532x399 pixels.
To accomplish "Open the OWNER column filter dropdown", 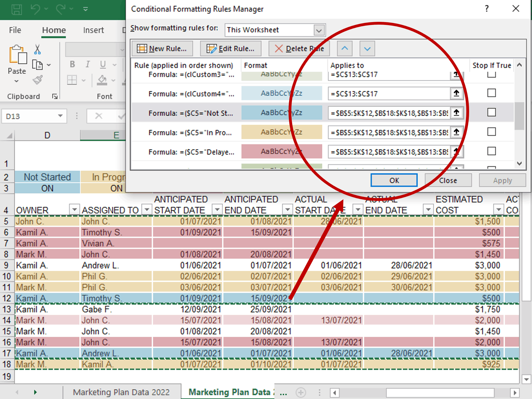I will coord(74,209).
